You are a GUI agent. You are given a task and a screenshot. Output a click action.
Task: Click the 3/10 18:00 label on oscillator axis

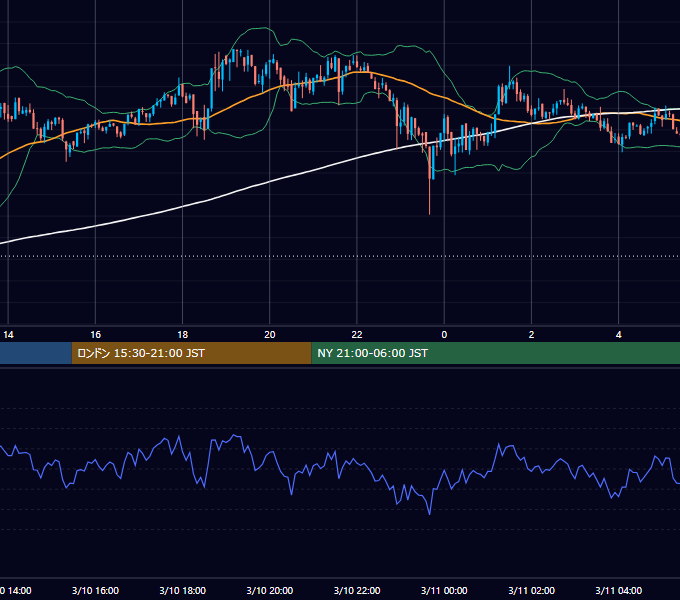(x=183, y=590)
